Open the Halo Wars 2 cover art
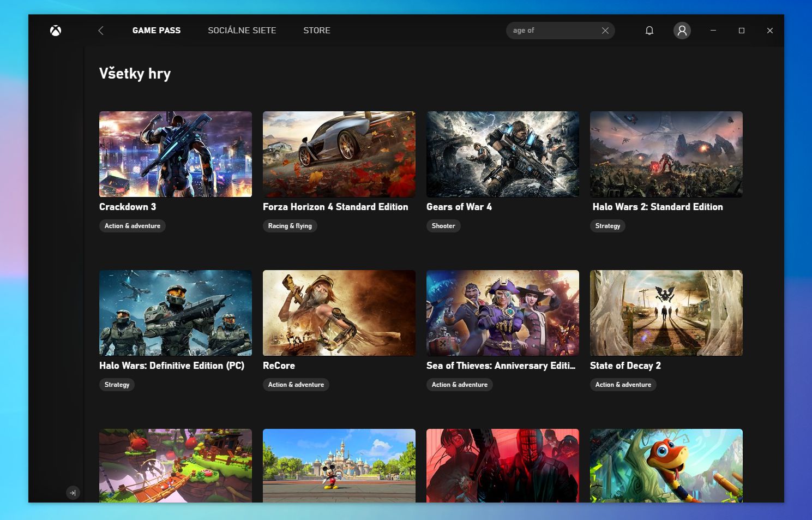The image size is (812, 520). point(666,154)
